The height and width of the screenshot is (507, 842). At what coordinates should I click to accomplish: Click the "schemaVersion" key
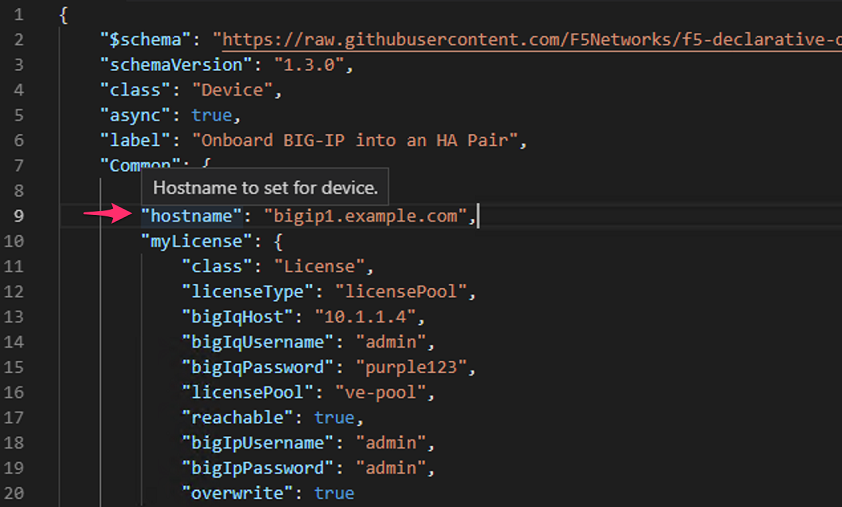pyautogui.click(x=177, y=65)
